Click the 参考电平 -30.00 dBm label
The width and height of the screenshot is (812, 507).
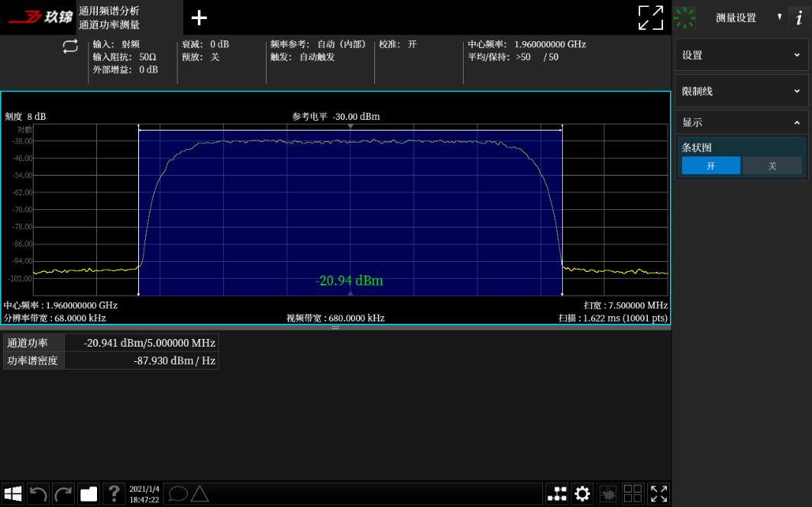pos(336,117)
